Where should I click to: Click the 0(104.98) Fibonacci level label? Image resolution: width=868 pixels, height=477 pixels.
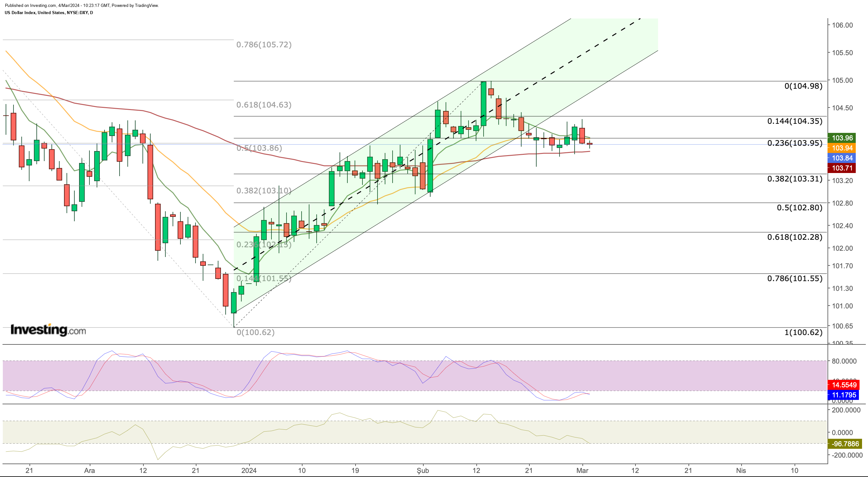pyautogui.click(x=803, y=86)
